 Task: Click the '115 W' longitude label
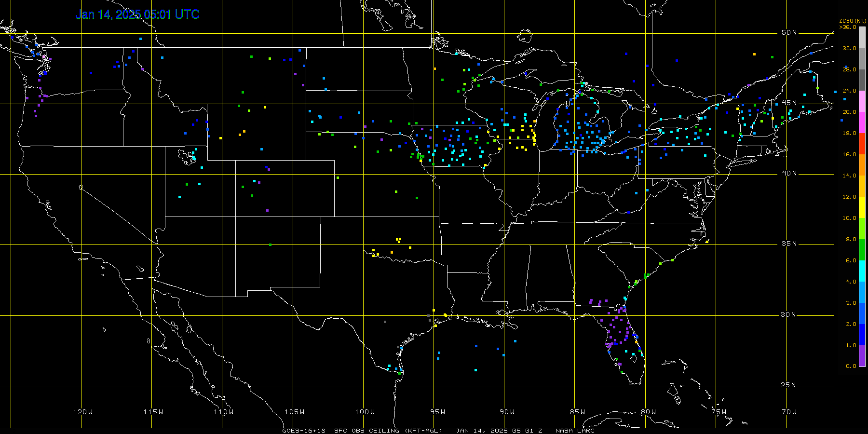point(153,412)
